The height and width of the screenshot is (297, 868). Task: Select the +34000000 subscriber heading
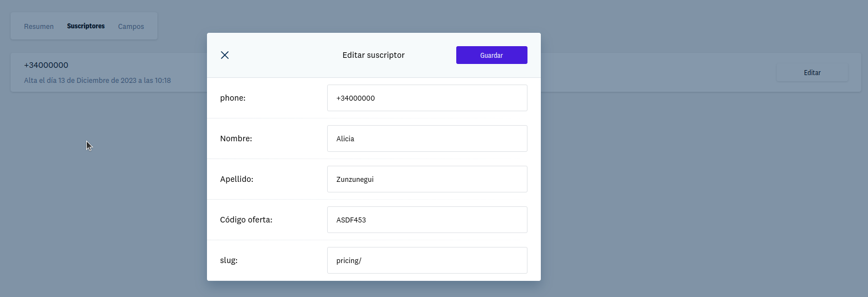(46, 65)
